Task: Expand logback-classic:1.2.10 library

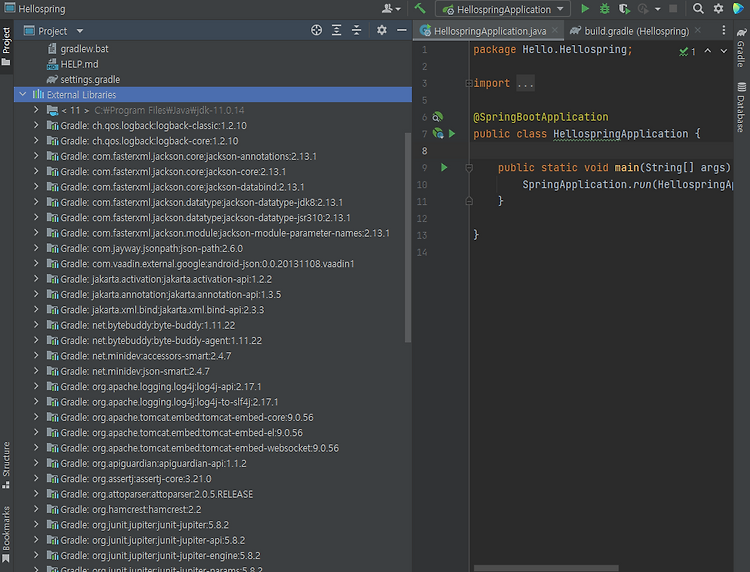Action: point(36,125)
